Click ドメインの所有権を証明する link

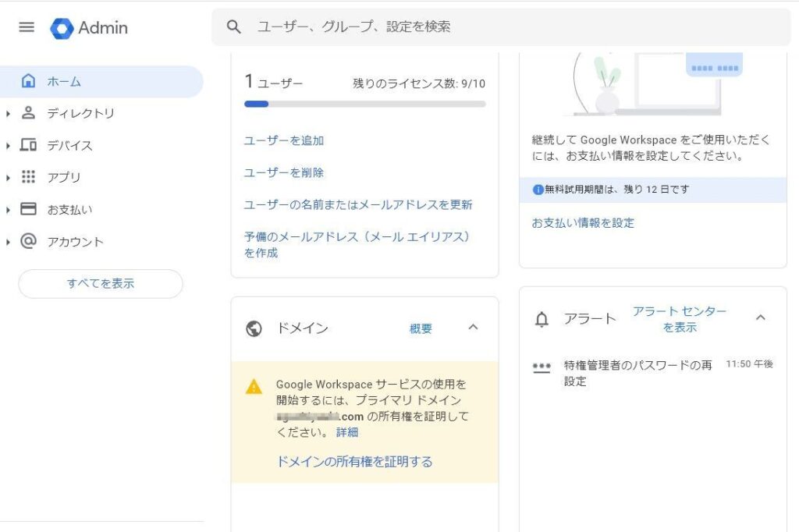[354, 461]
